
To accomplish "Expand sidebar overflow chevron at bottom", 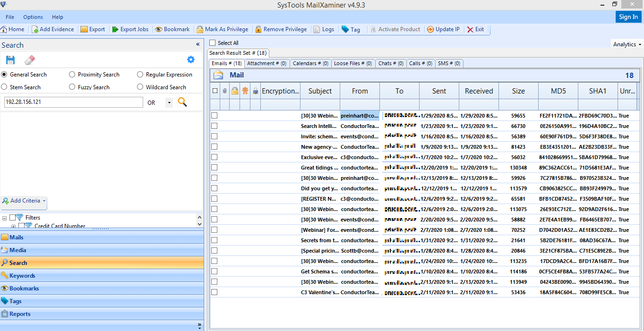I will coord(199,325).
